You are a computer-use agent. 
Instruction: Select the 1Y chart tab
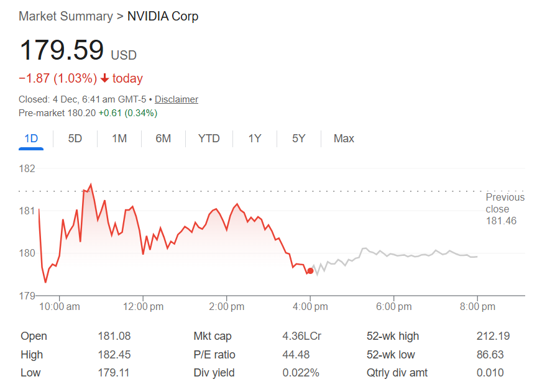coord(255,139)
